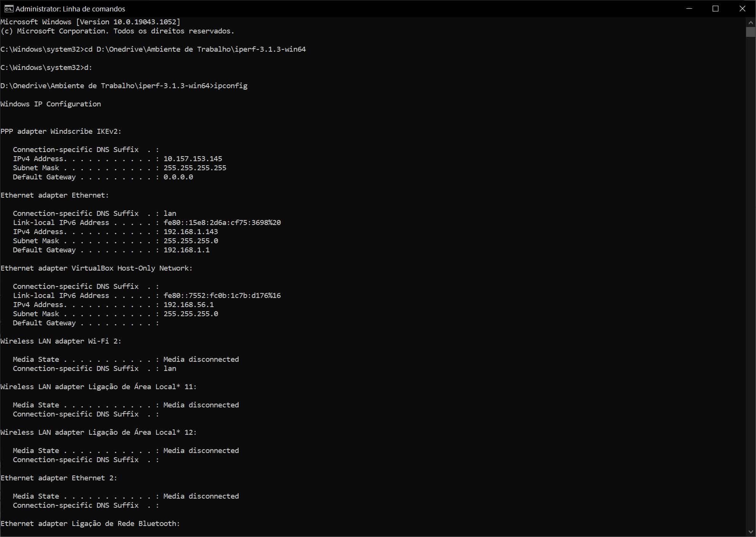Click the window title text 'Administrator: Linha de comandos'
Screen dimensions: 756x537
(70, 9)
